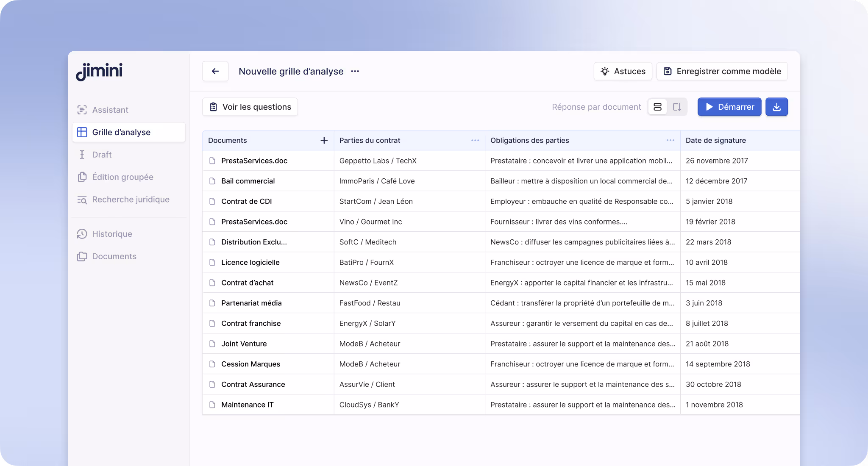Click the file icon for Joint Venture

pyautogui.click(x=212, y=344)
